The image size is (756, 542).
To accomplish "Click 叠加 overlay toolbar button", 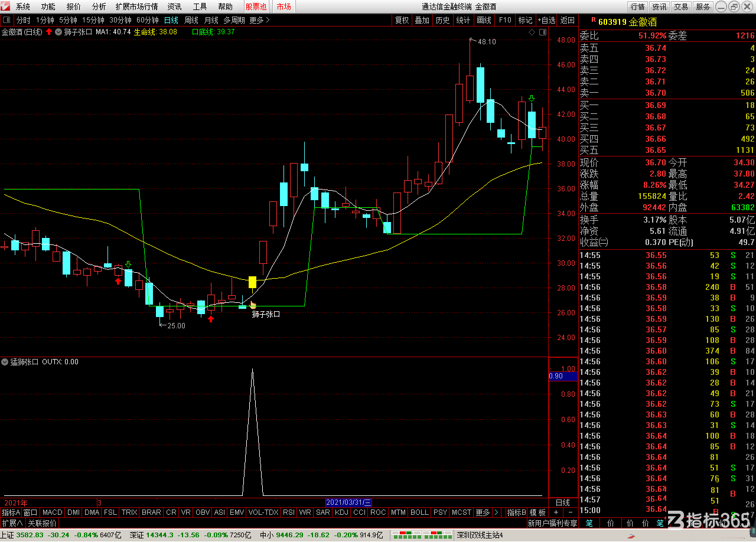I will [422, 20].
